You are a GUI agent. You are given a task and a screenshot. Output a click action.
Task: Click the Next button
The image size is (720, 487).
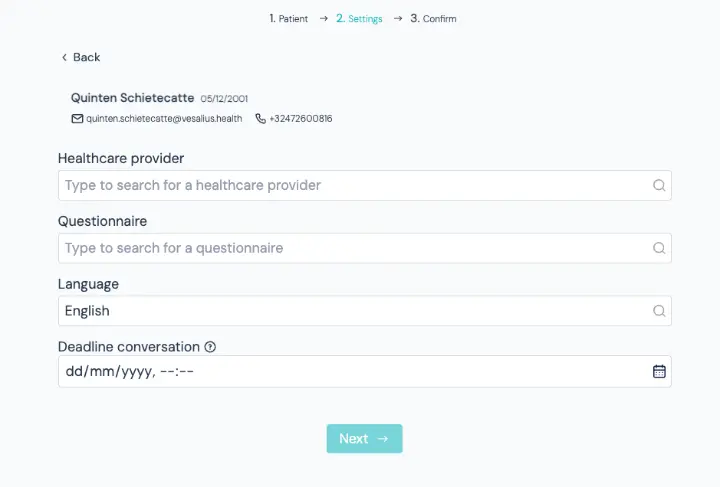tap(365, 439)
